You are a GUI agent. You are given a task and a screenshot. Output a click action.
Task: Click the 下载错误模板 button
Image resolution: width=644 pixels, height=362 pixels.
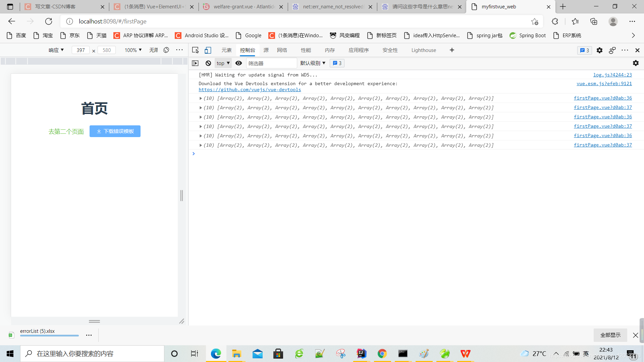tap(115, 131)
